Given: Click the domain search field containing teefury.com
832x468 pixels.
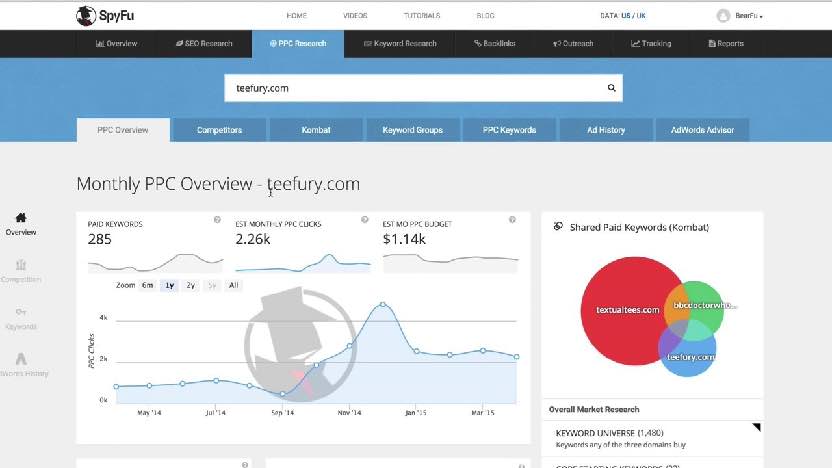Looking at the screenshot, I should pyautogui.click(x=423, y=88).
